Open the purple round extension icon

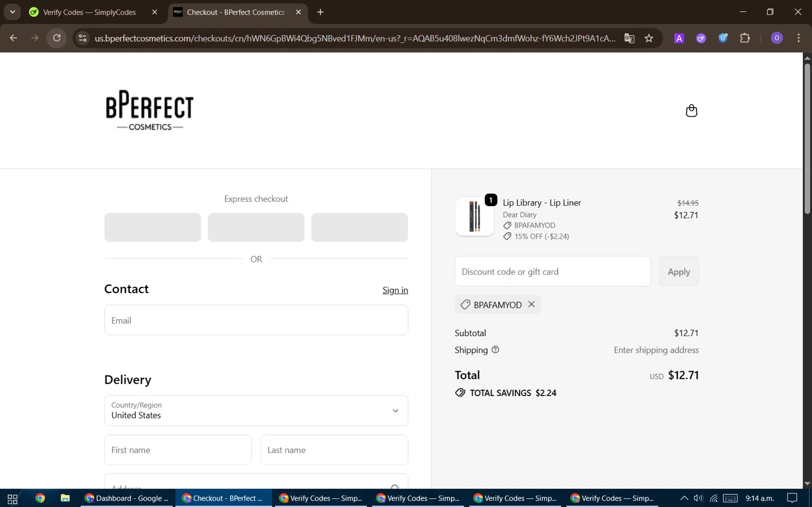[701, 38]
